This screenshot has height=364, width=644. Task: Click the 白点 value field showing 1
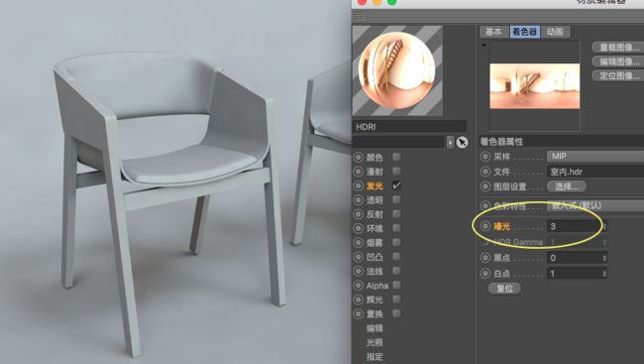coord(575,274)
